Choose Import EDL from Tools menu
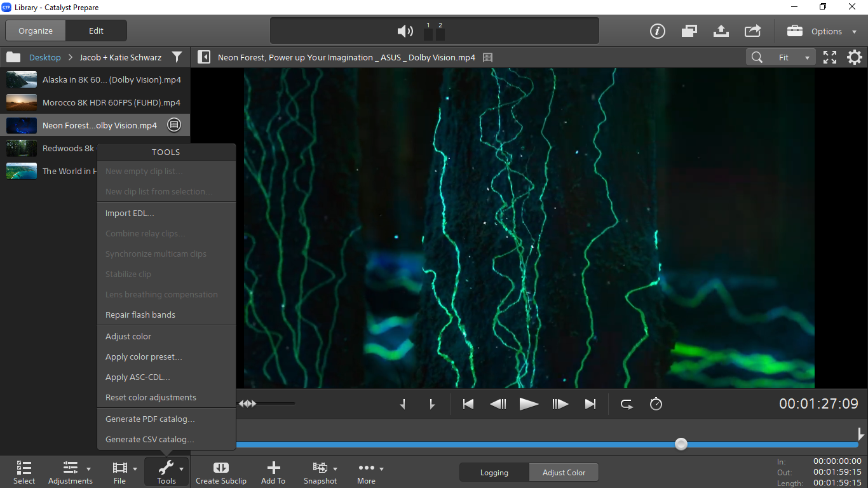The image size is (868, 488). point(130,213)
